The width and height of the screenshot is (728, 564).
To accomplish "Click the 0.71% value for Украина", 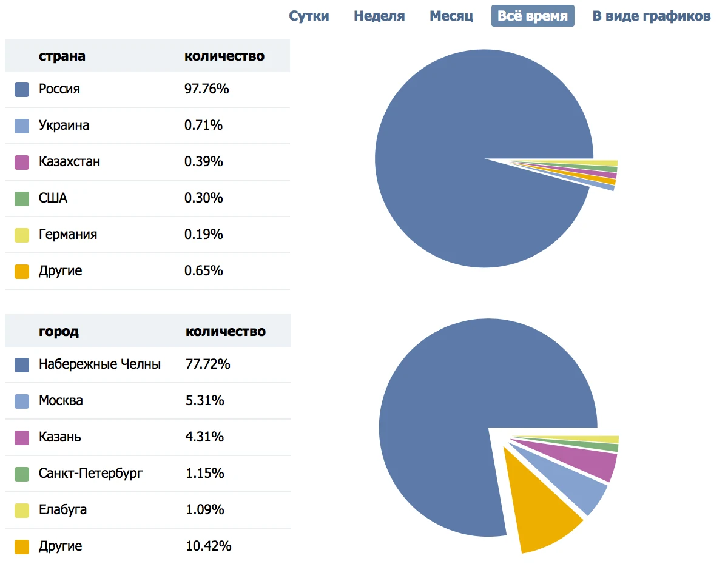I will click(x=204, y=126).
